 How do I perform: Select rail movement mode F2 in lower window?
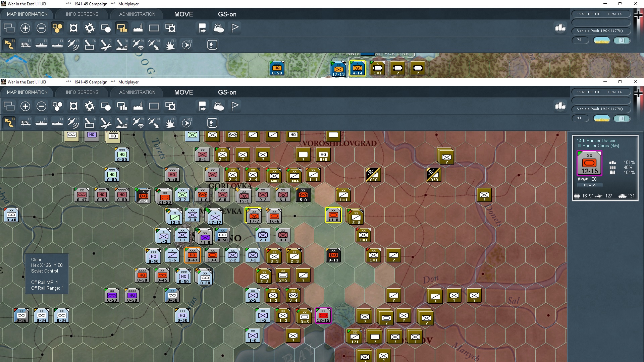pos(25,123)
